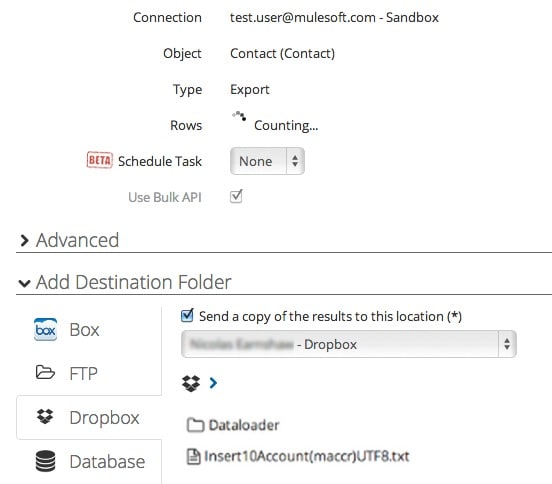
Task: Click the Type field label
Action: coord(187,89)
